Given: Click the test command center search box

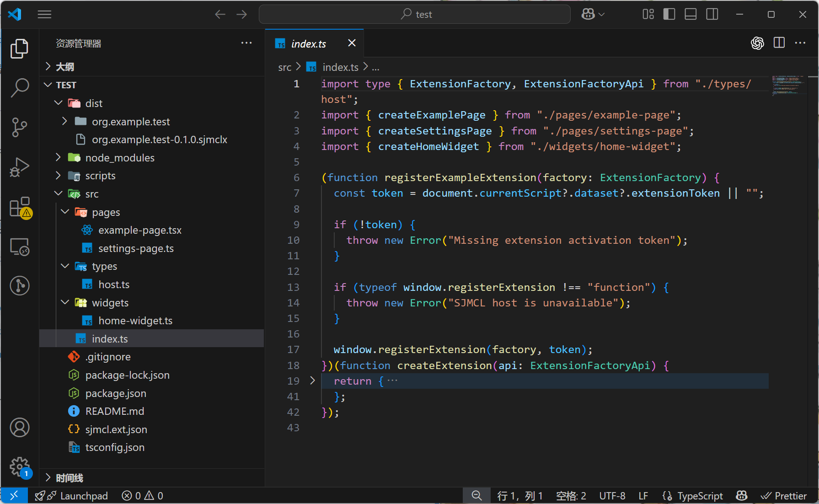Looking at the screenshot, I should tap(414, 14).
